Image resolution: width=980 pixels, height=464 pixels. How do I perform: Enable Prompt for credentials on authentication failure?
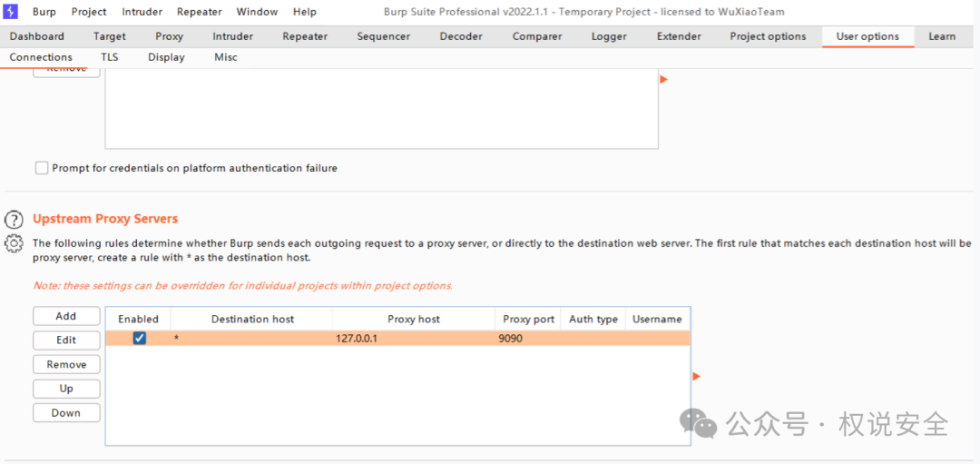(x=42, y=168)
